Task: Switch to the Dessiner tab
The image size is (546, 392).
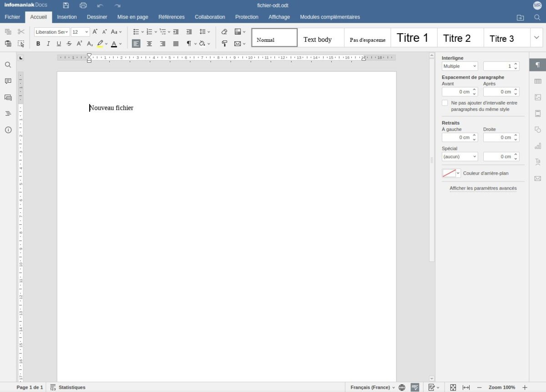Action: (97, 17)
